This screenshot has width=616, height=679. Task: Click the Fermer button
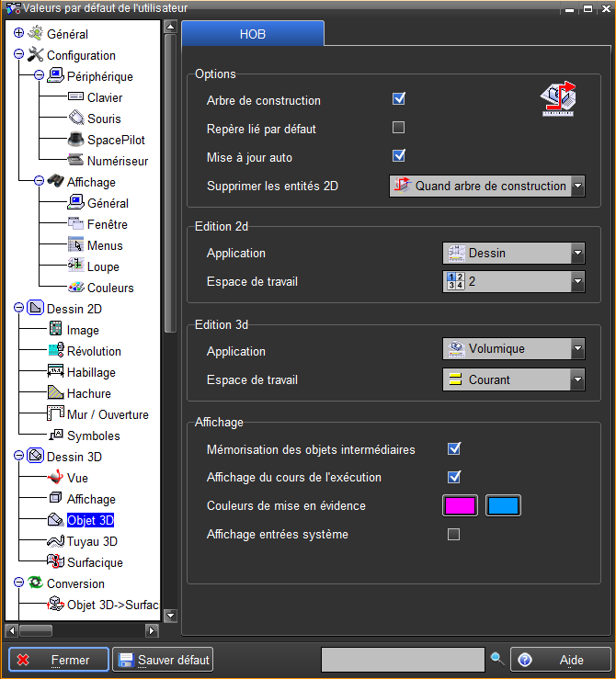coord(59,660)
